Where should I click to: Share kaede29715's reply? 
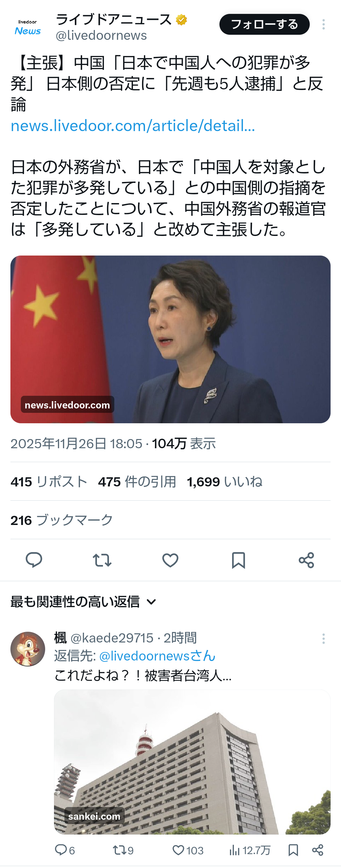[x=317, y=850]
